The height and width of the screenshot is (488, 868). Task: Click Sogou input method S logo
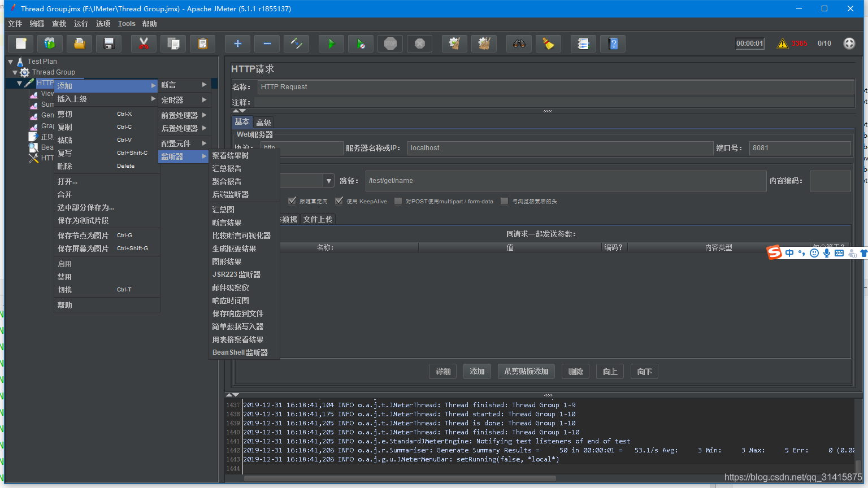tap(774, 252)
